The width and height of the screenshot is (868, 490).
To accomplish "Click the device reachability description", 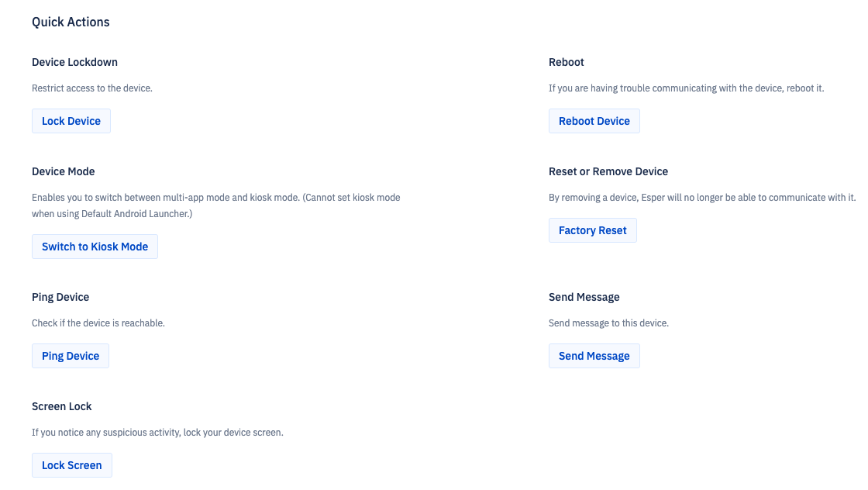I will (98, 323).
